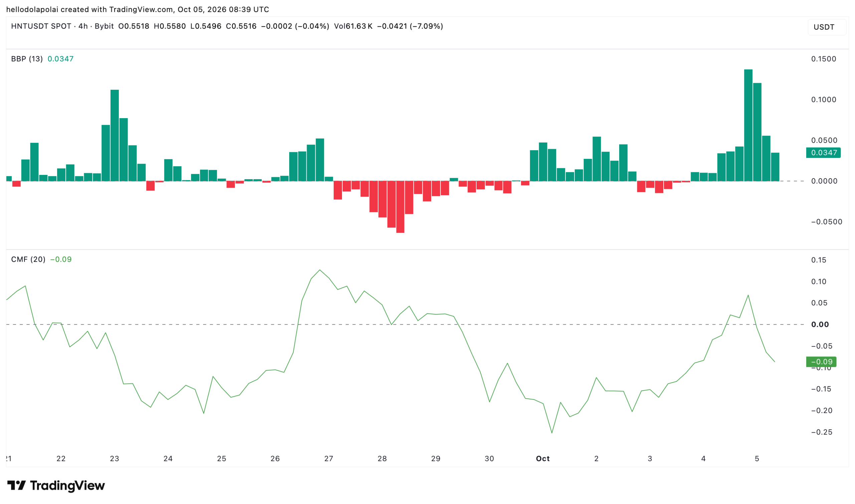Screen dimensions: 855x504
Task: Click the date 5 on time axis
Action: (x=757, y=459)
